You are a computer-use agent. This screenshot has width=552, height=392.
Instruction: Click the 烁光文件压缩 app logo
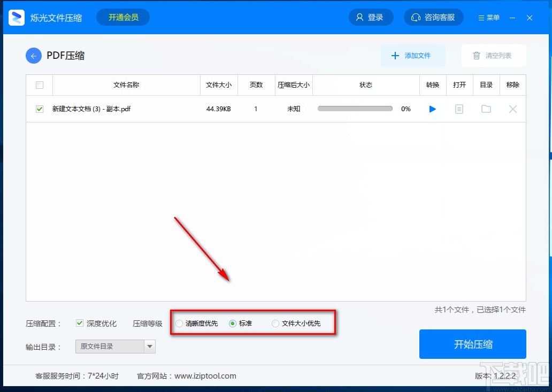click(x=17, y=17)
